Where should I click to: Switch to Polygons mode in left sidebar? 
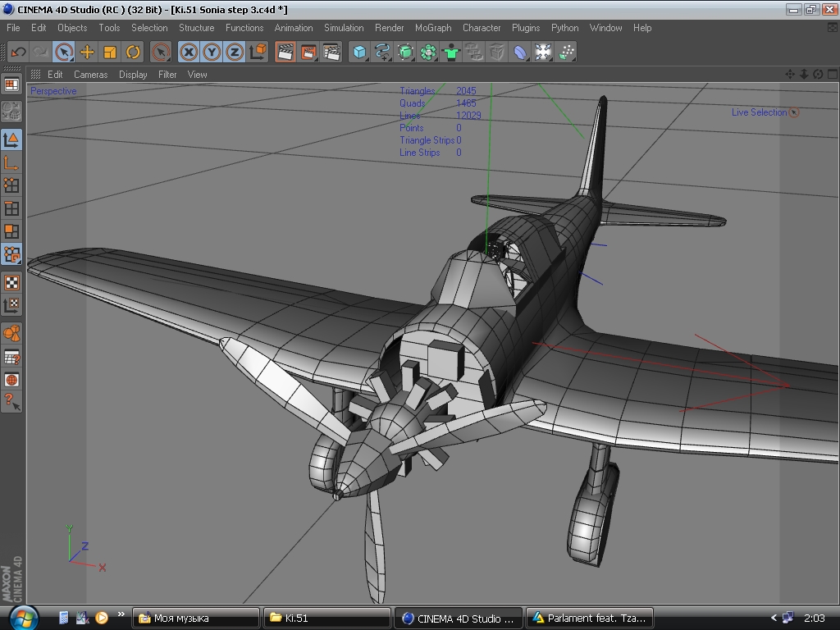click(x=11, y=231)
